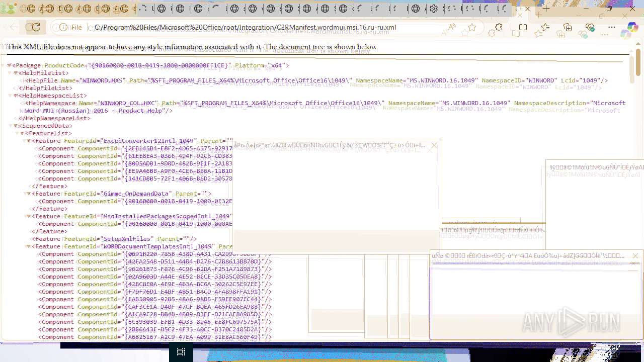The height and width of the screenshot is (362, 644).
Task: Click component {EE9A46BB-A9F0-4CE6-BB6A line
Action: [x=135, y=171]
